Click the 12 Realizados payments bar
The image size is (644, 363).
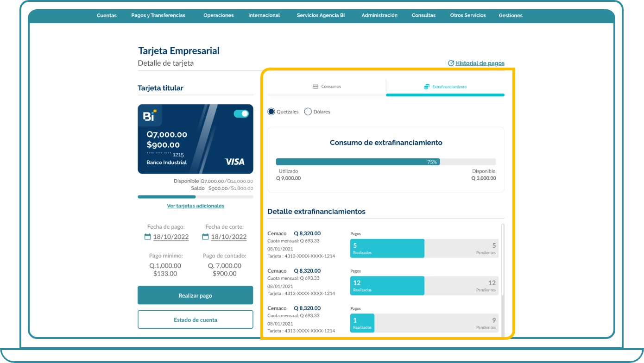pyautogui.click(x=387, y=286)
